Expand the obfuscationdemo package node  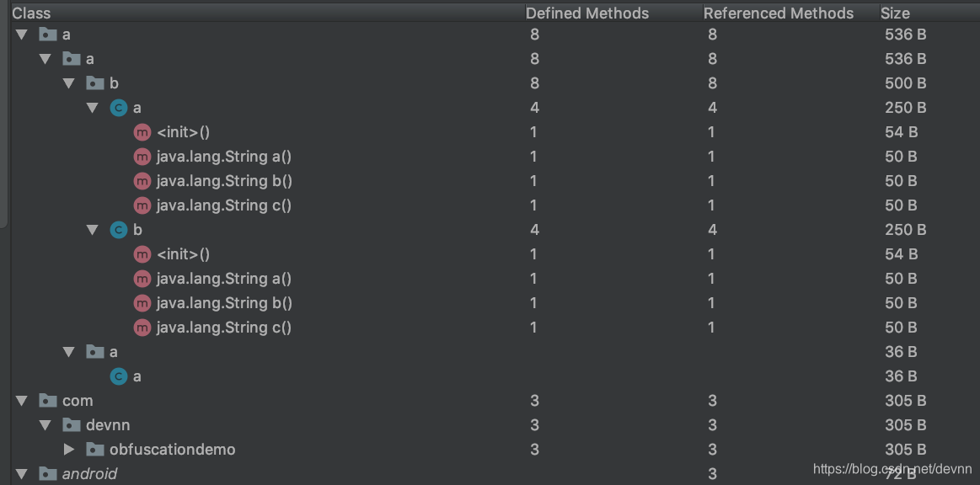[x=69, y=450]
